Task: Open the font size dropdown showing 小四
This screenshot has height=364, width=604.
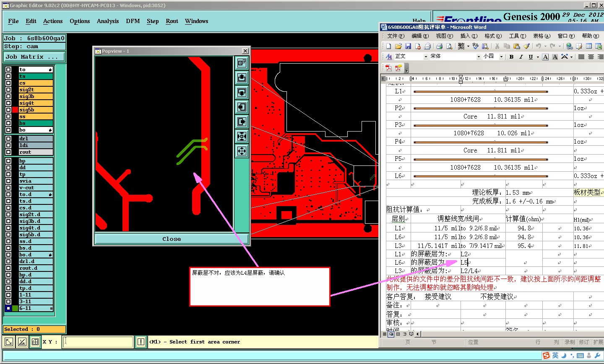Action: 501,57
